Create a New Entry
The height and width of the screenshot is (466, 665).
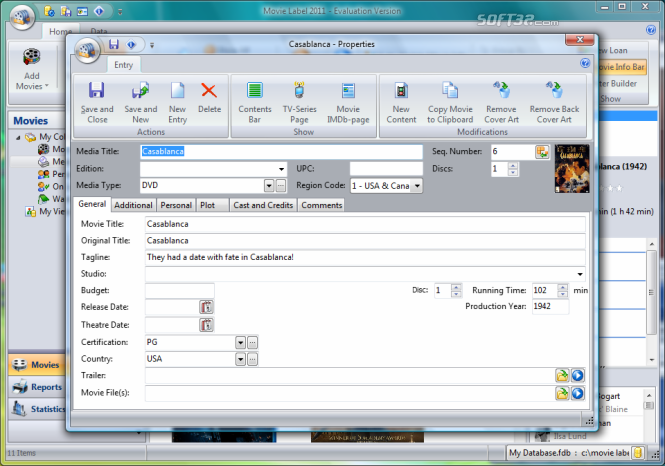coord(177,103)
